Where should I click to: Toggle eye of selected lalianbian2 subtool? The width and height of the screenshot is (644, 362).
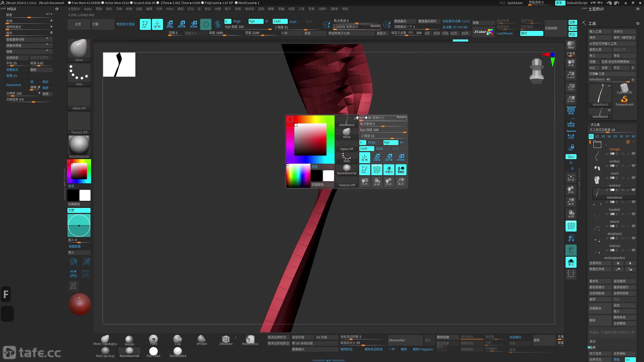(634, 190)
